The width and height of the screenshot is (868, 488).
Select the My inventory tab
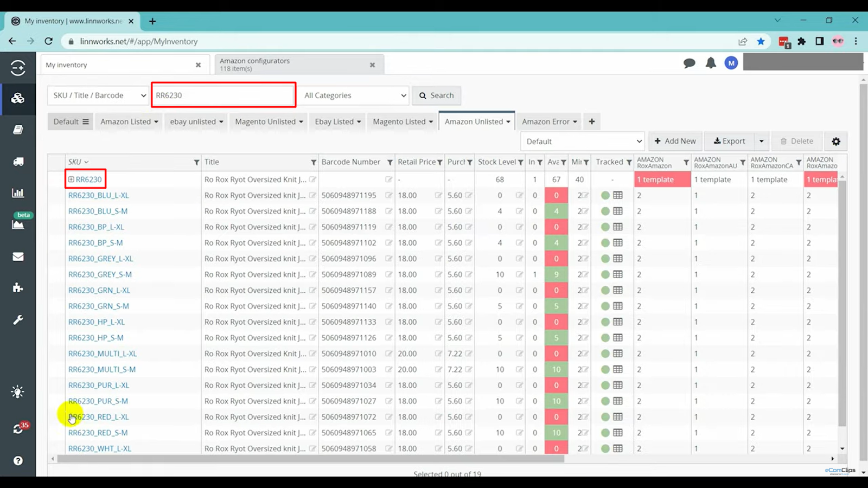pyautogui.click(x=124, y=65)
